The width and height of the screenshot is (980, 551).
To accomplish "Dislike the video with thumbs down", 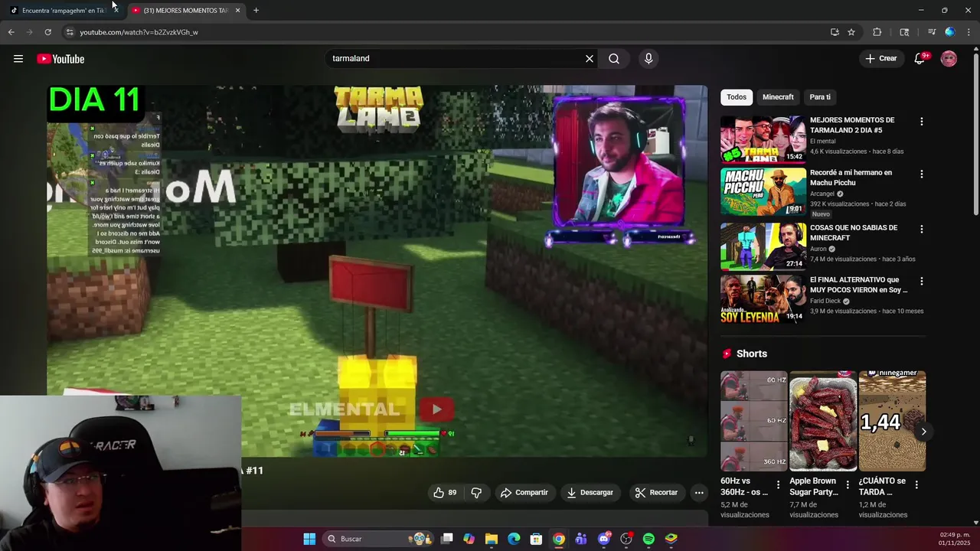I will [476, 493].
